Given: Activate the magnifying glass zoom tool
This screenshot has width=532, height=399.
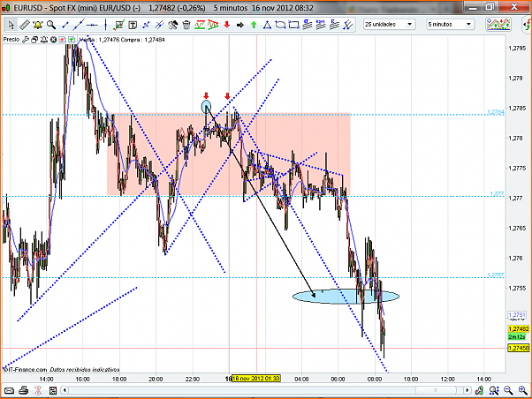Looking at the screenshot, I should click(x=51, y=25).
